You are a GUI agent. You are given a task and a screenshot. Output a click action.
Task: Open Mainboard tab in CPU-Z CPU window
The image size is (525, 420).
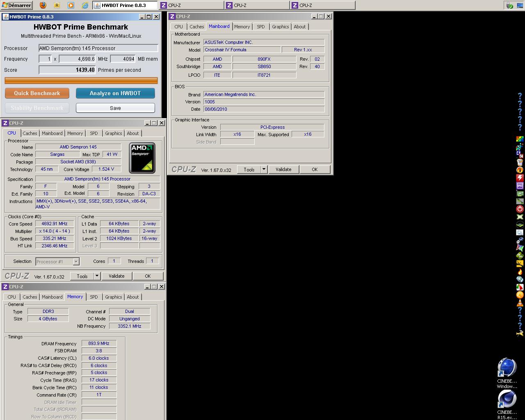pos(52,133)
